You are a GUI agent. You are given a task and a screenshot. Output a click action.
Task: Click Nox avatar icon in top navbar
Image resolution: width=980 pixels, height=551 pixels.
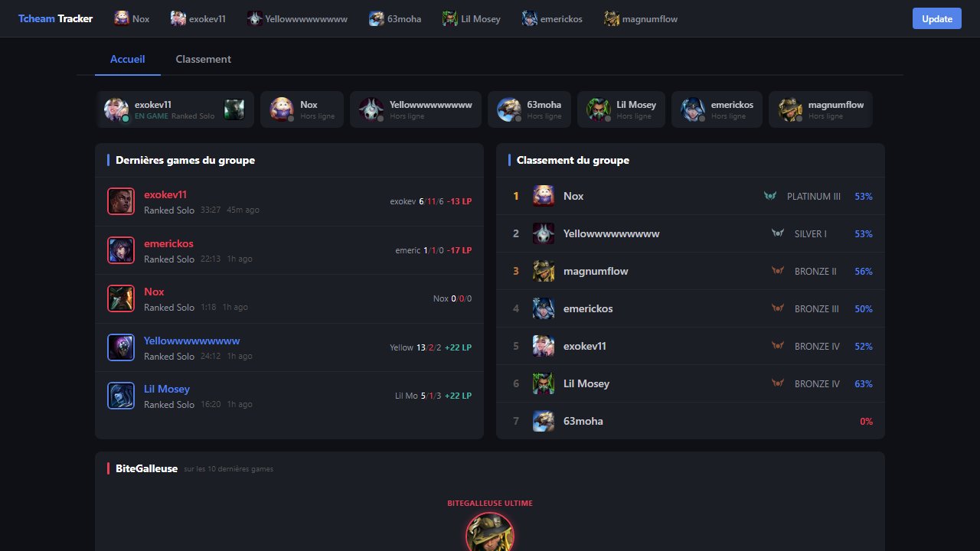click(122, 18)
